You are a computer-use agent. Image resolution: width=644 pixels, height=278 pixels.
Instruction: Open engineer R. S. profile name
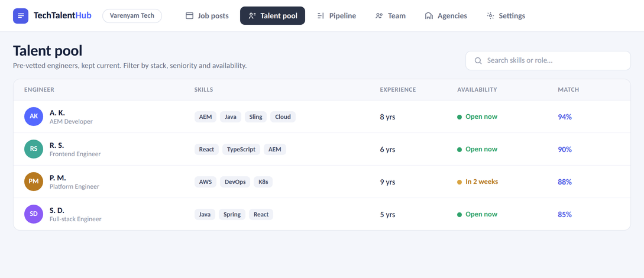tap(57, 145)
